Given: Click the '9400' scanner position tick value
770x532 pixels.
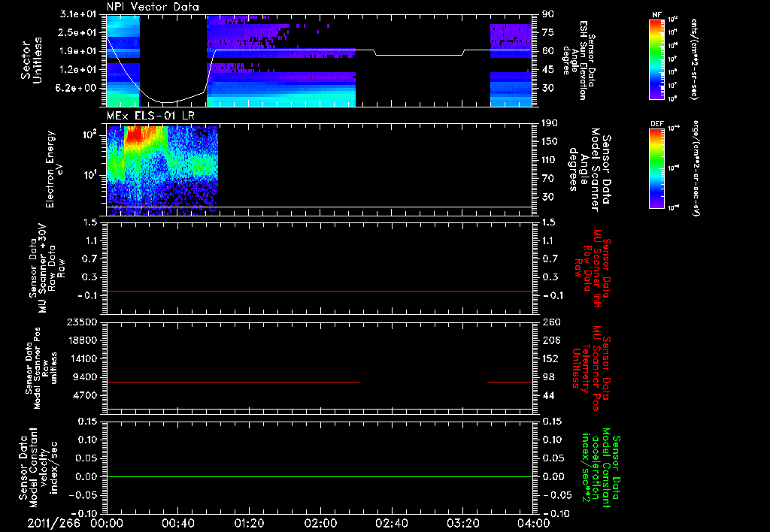Looking at the screenshot, I should (x=86, y=377).
